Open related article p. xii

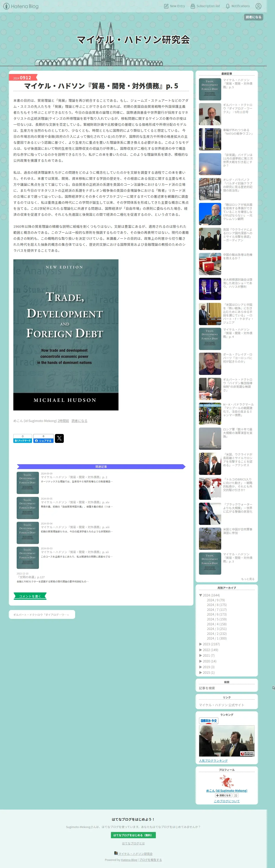[x=74, y=552]
